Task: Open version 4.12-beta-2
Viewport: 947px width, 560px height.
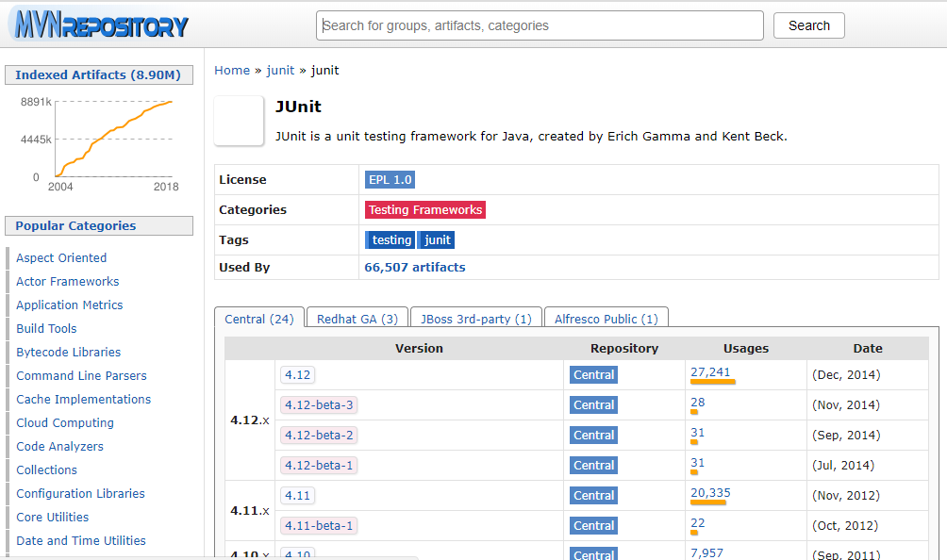Action: [x=319, y=436]
